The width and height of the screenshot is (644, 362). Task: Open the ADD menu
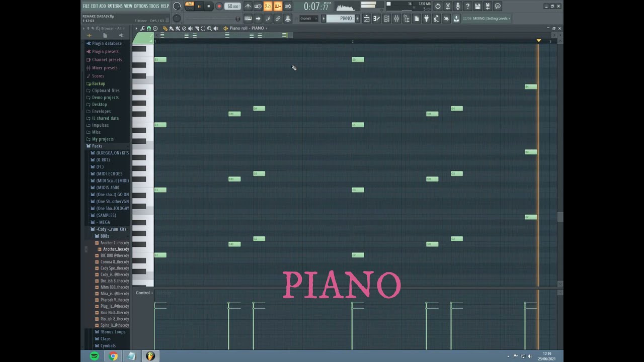click(103, 6)
